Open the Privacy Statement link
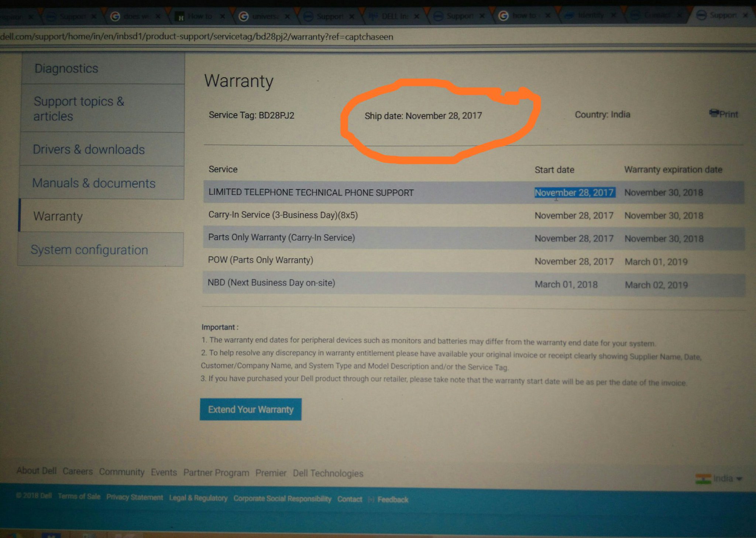This screenshot has height=538, width=756. 134,497
